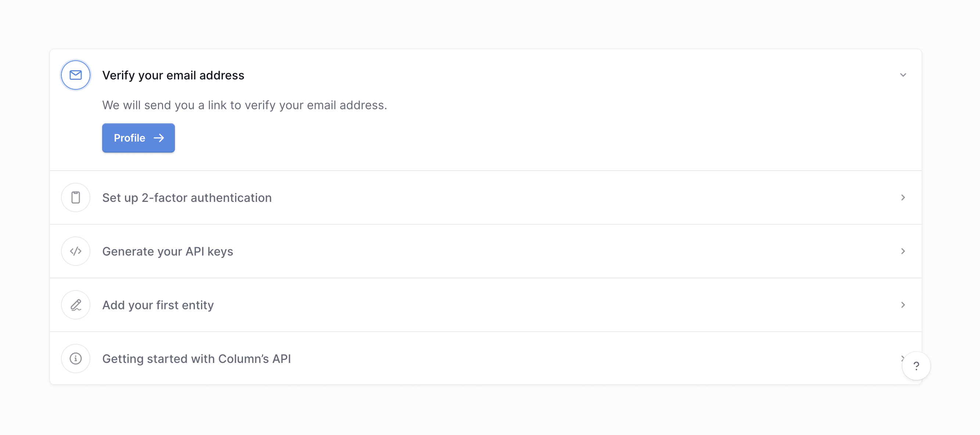Open Set up 2-factor authentication step
This screenshot has height=435, width=980.
coord(187,198)
